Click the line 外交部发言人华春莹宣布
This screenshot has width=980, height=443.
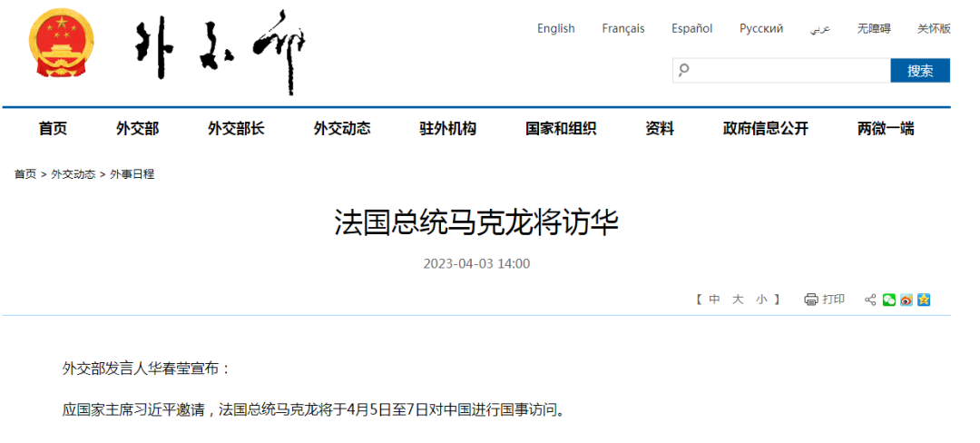click(x=146, y=369)
